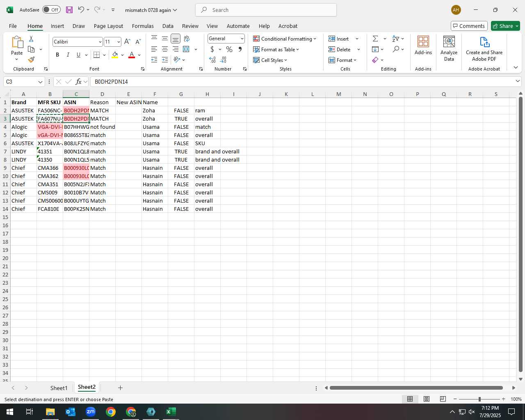Toggle Align Left for the cell

click(154, 49)
